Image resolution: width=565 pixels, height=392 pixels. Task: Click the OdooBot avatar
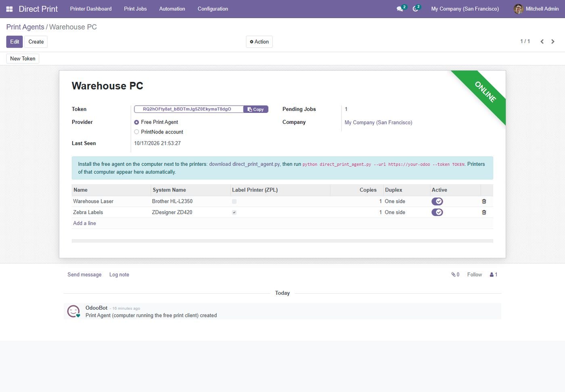click(x=73, y=311)
